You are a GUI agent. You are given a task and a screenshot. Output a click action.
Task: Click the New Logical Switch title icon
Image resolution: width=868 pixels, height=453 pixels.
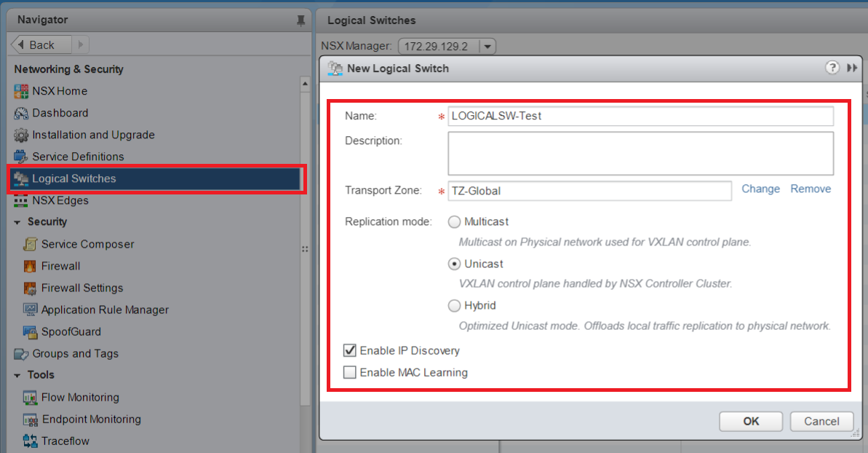click(335, 68)
